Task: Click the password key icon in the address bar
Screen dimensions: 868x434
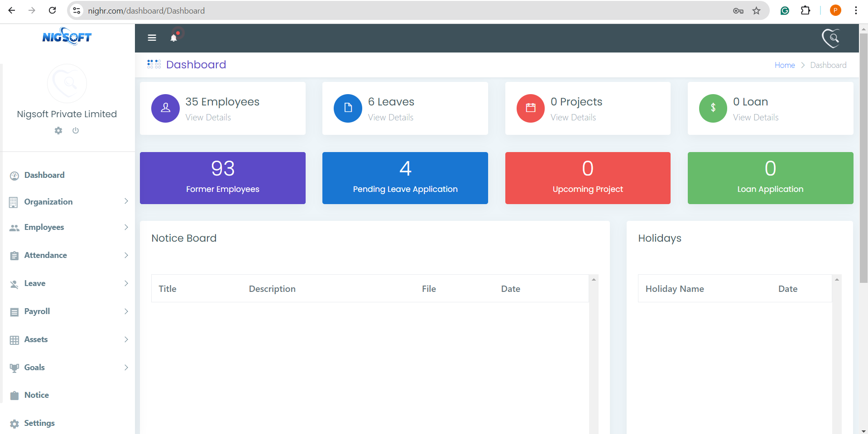Action: point(739,11)
